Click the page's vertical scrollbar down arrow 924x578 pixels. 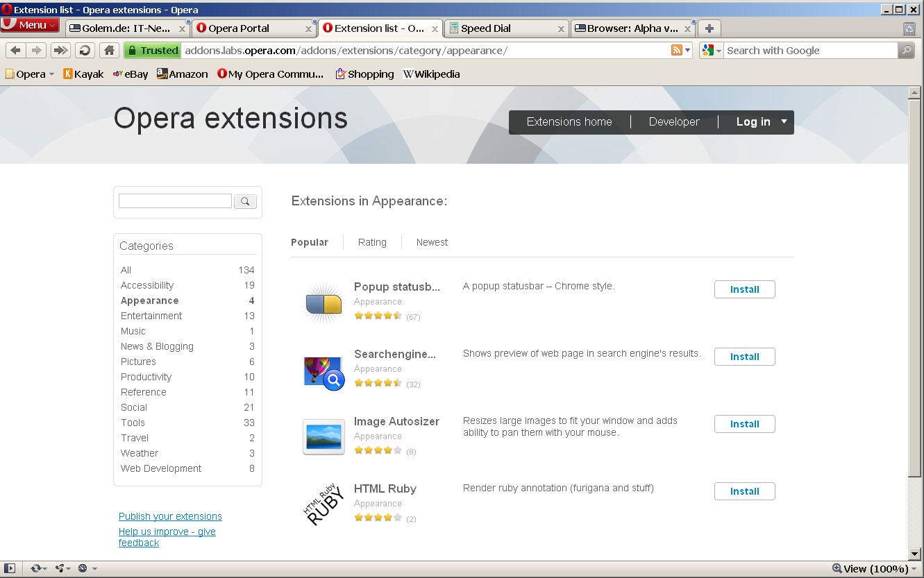click(x=915, y=554)
